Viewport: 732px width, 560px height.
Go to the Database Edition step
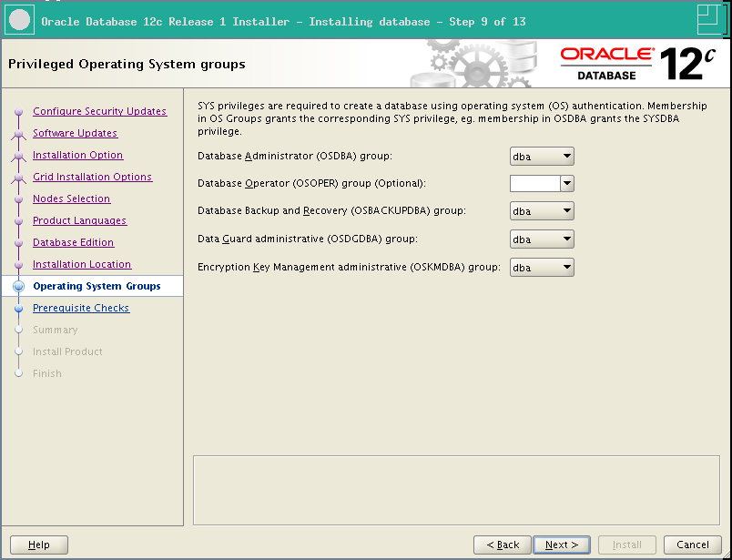[73, 242]
